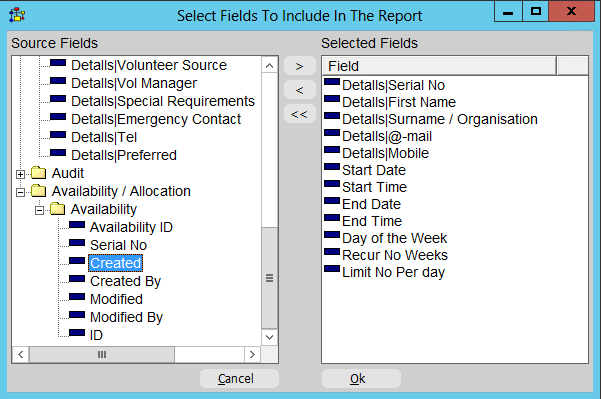The height and width of the screenshot is (399, 601).
Task: Select Day of the Week in Selected Fields
Action: click(394, 238)
